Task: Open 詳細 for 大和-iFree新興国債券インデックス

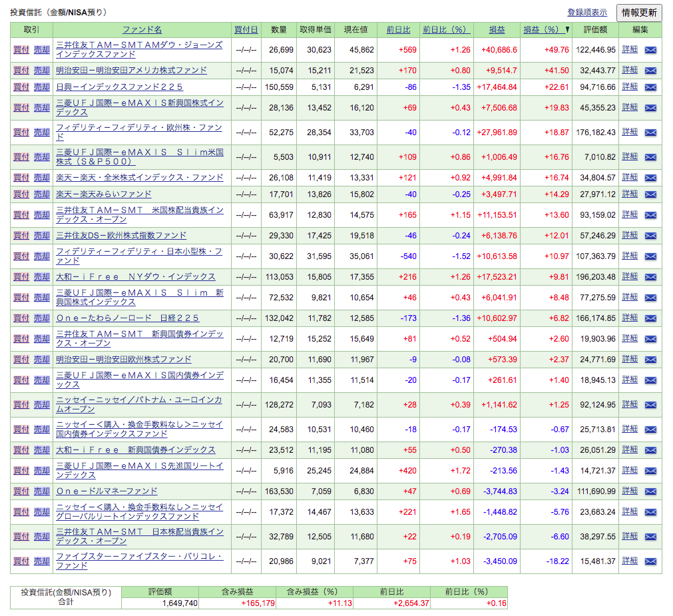Action: pos(630,450)
